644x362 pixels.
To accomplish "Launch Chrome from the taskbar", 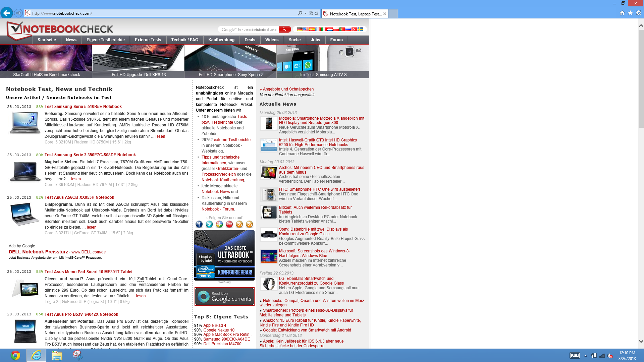I will 15,355.
